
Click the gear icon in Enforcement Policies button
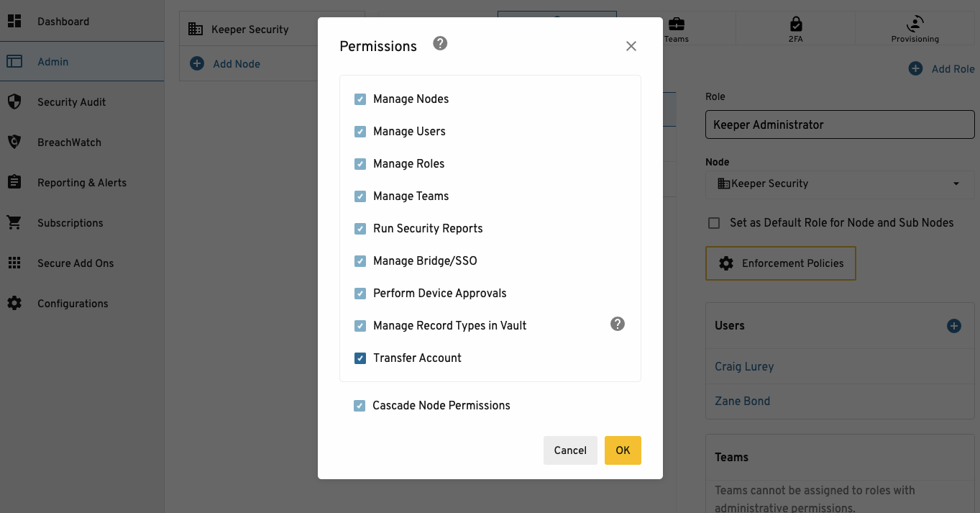(x=726, y=263)
